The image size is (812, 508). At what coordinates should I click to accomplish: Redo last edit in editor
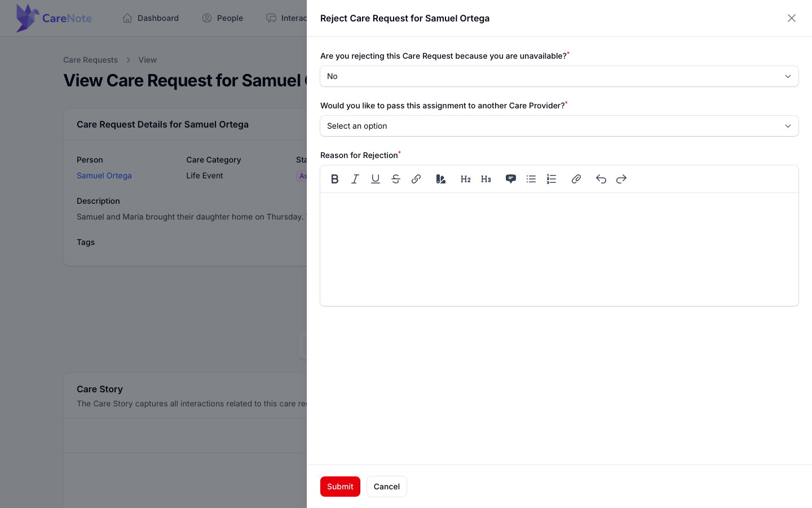(621, 179)
